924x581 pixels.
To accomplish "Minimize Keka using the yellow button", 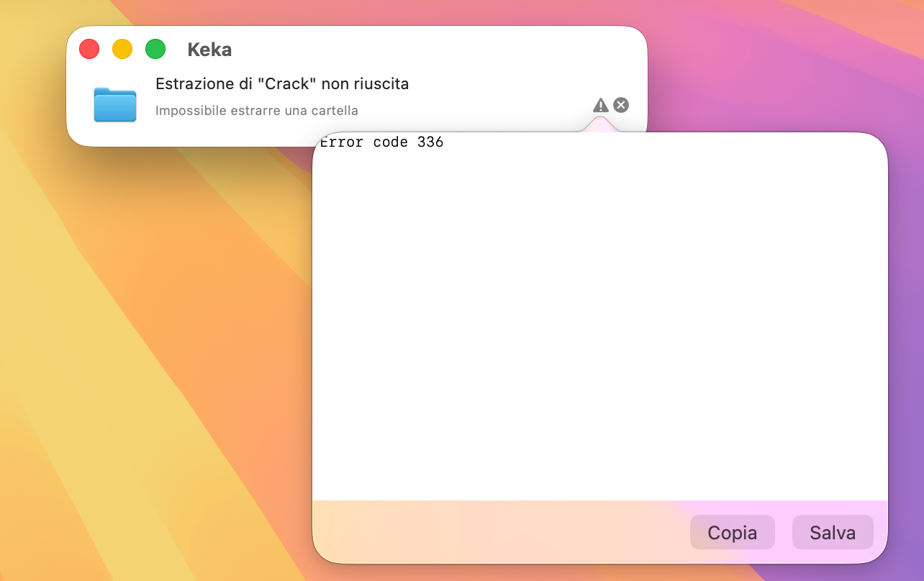I will coord(122,49).
